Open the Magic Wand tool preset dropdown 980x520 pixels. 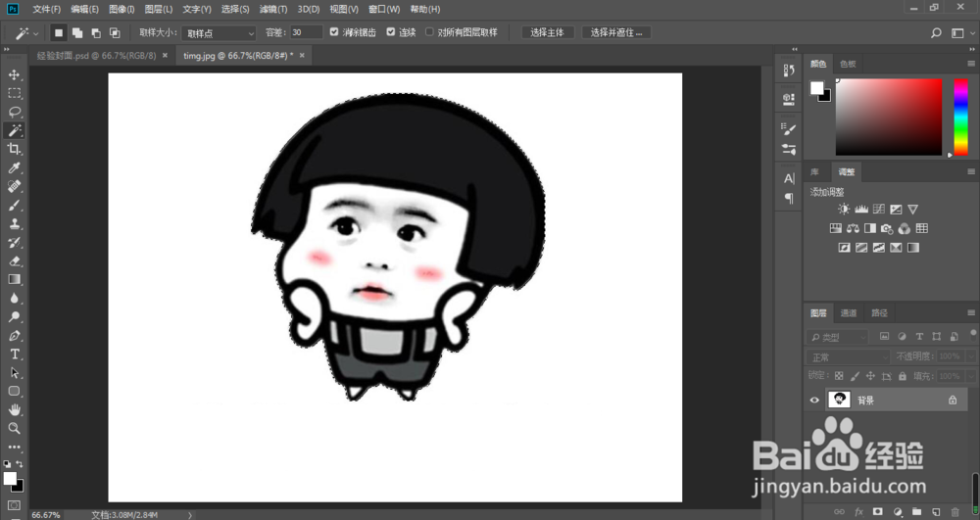click(35, 33)
